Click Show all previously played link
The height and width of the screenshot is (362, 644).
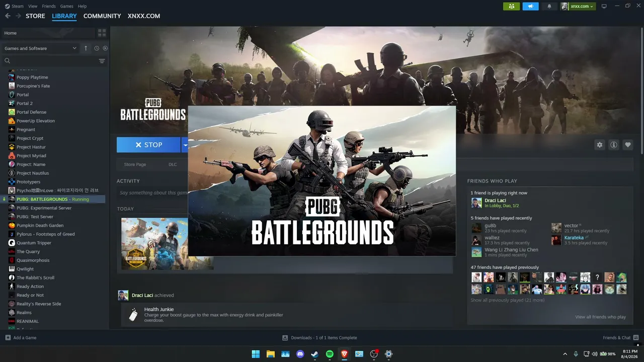(507, 300)
